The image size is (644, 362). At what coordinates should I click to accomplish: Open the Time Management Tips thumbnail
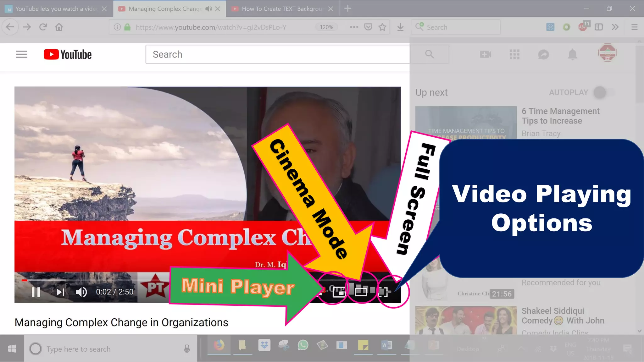click(x=466, y=123)
